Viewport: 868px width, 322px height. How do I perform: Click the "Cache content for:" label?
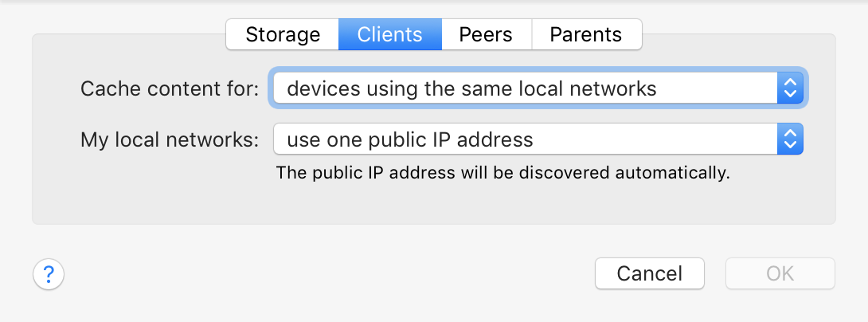(x=170, y=88)
